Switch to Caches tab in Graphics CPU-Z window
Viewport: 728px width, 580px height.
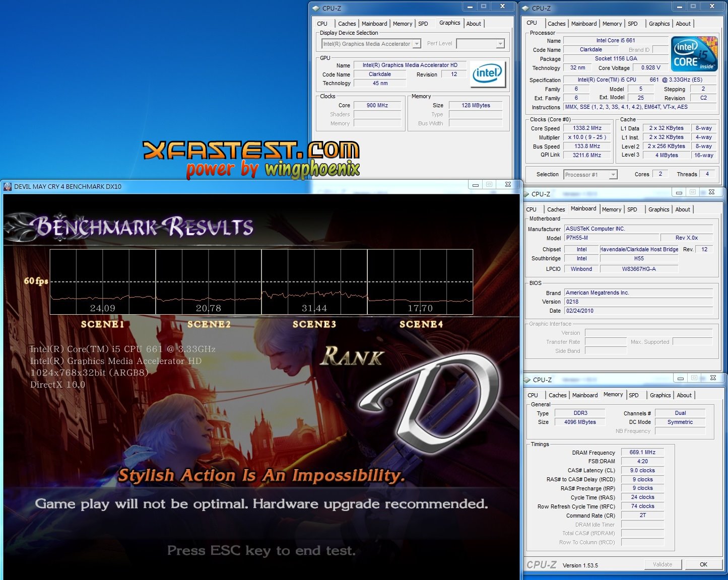[347, 24]
